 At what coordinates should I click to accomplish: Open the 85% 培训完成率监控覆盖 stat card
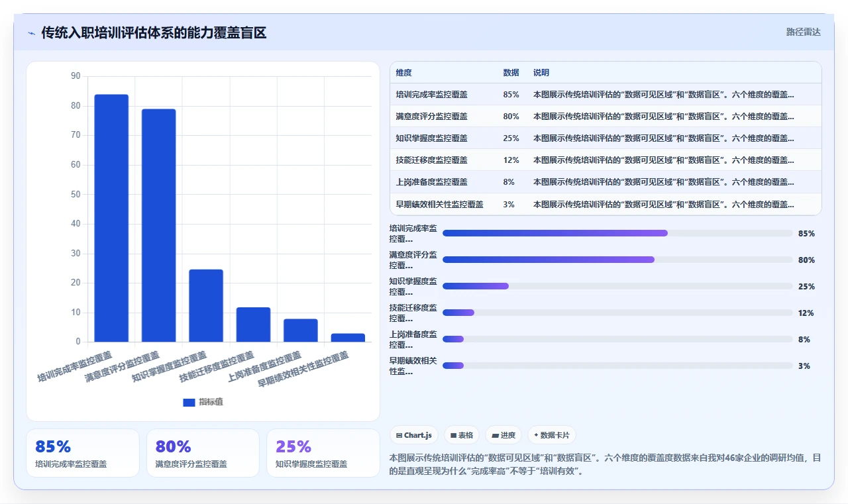point(83,453)
